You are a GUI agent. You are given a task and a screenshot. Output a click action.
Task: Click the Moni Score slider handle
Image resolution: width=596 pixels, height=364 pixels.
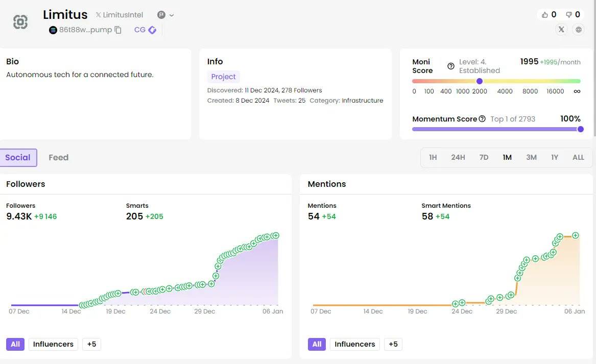click(480, 81)
